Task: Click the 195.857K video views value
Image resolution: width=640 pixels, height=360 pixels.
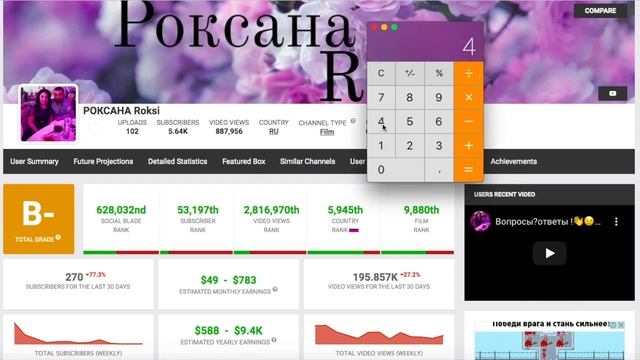Action: (x=375, y=277)
